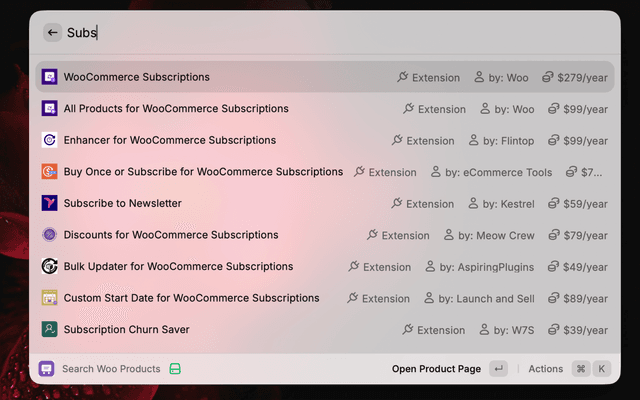Click the Subscribe to Newsletter icon
Screen dimensions: 640x400
49,204
